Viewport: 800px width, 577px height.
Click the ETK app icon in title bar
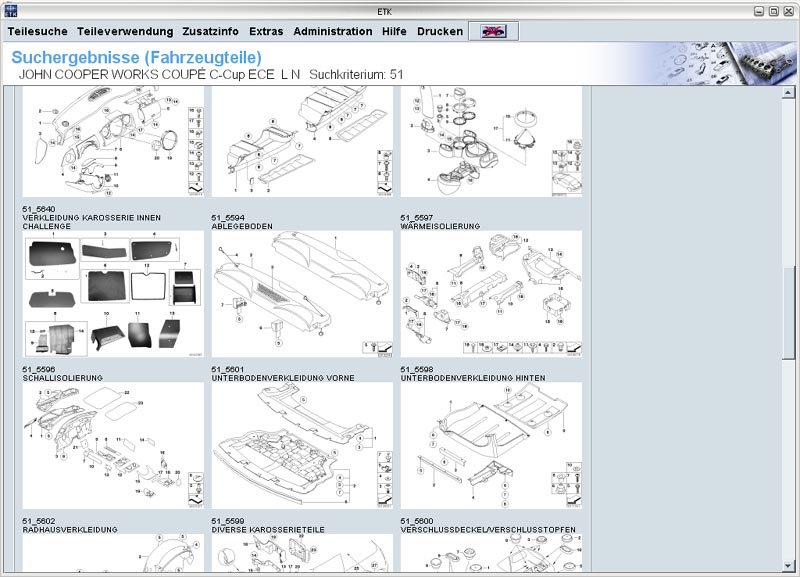[10, 10]
